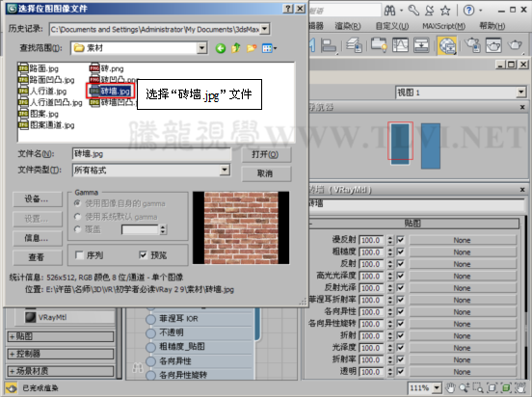Select the 砖墙.jpg file
This screenshot has height=397, width=532.
click(x=110, y=91)
